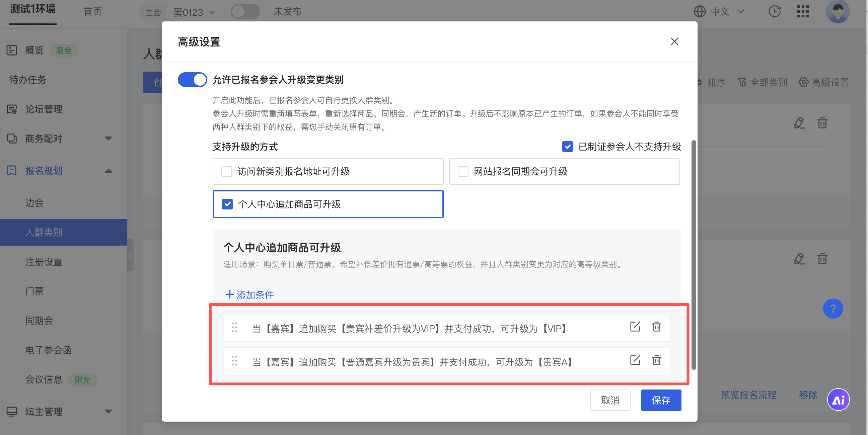Delete the 贵宾A upgrade condition row

pyautogui.click(x=656, y=360)
